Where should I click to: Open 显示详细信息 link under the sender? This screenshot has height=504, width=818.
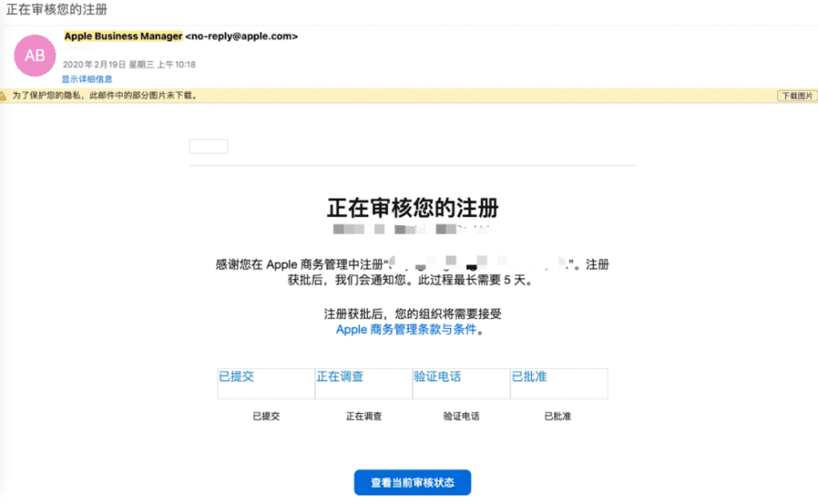coord(88,79)
